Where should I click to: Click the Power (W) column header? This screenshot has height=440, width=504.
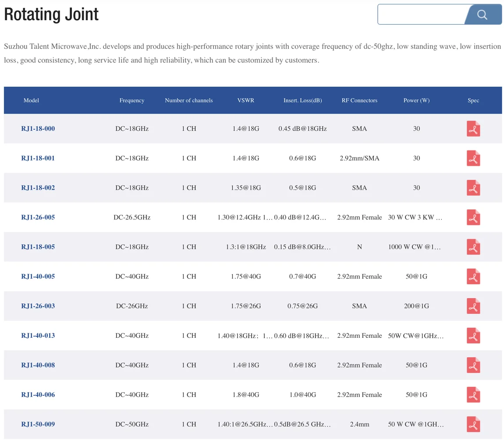tap(416, 100)
